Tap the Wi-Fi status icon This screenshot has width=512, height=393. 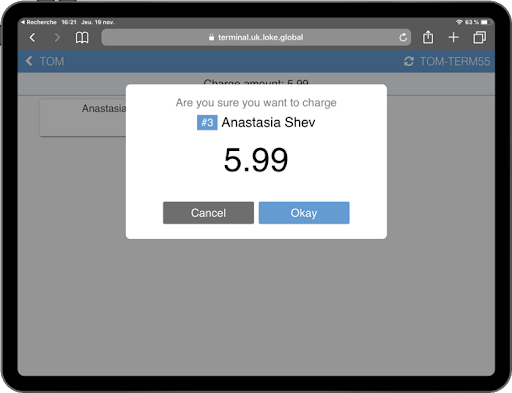tap(459, 22)
